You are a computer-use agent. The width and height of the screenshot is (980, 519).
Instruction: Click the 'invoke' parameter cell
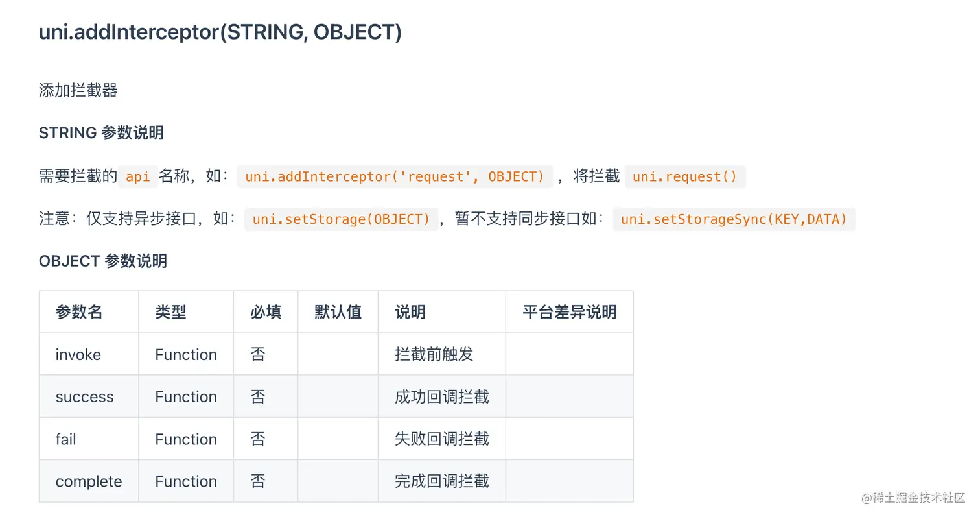click(89, 354)
